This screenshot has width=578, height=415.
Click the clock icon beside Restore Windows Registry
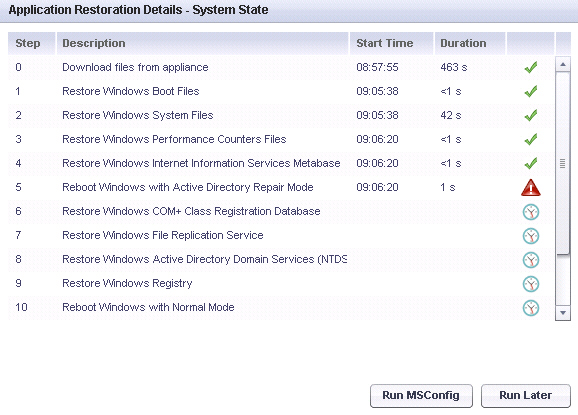(531, 284)
